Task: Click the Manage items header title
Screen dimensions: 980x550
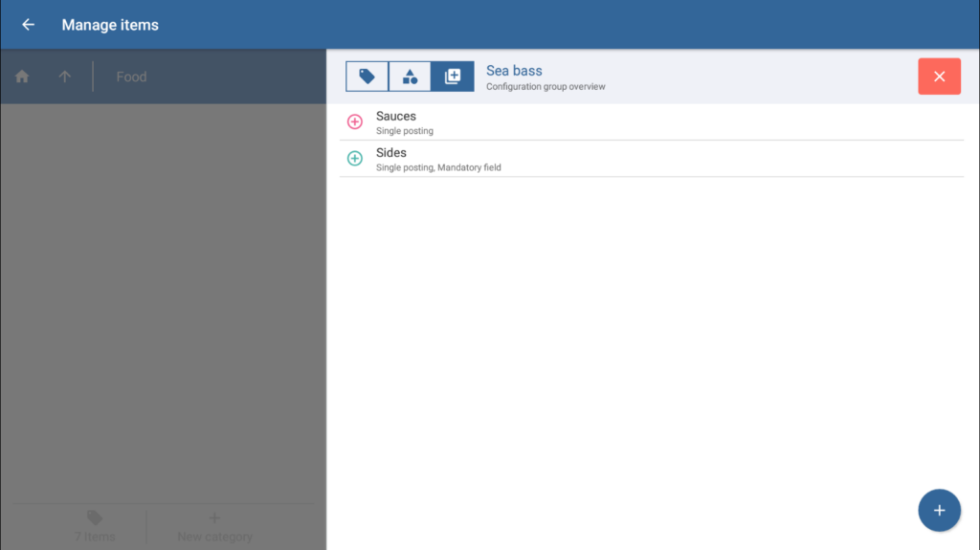Action: pos(110,25)
